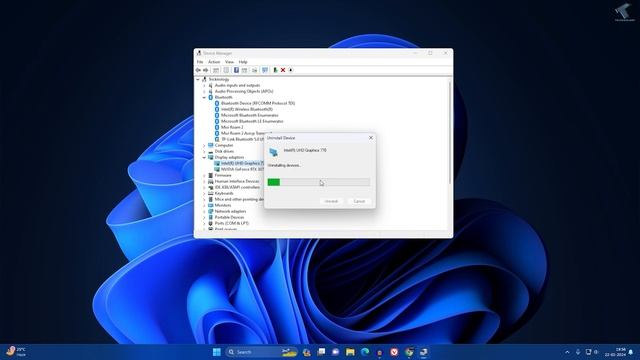Close the Uninstall Device dialog
The width and height of the screenshot is (640, 360).
371,138
